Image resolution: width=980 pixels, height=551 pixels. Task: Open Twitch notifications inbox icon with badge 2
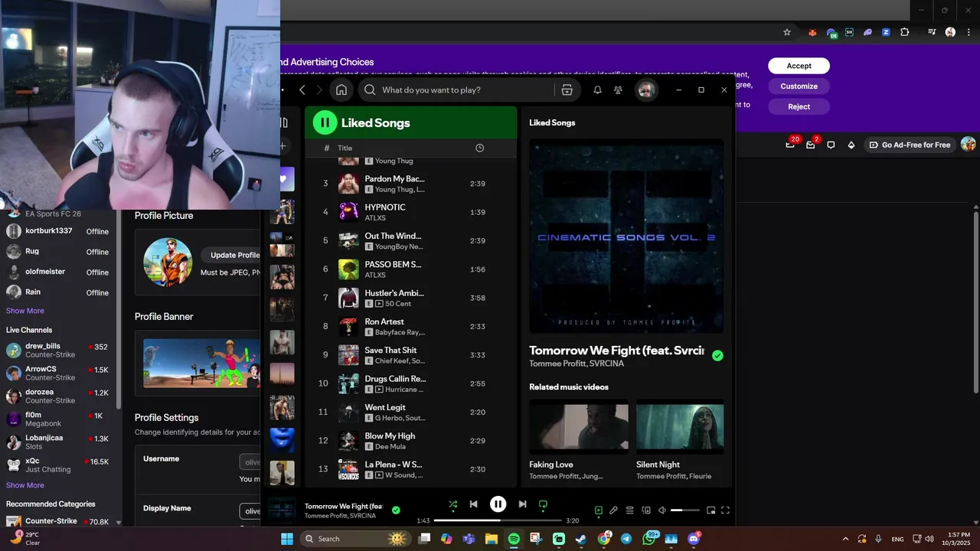point(810,145)
